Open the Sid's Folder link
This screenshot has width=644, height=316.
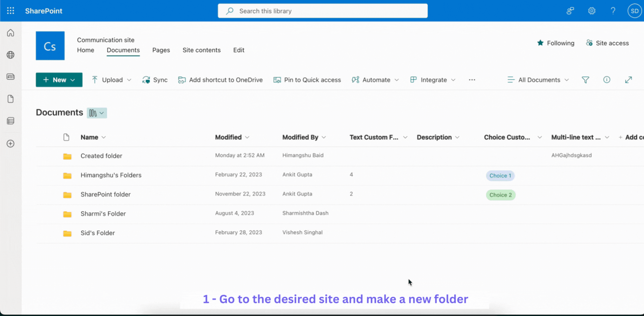pyautogui.click(x=98, y=233)
